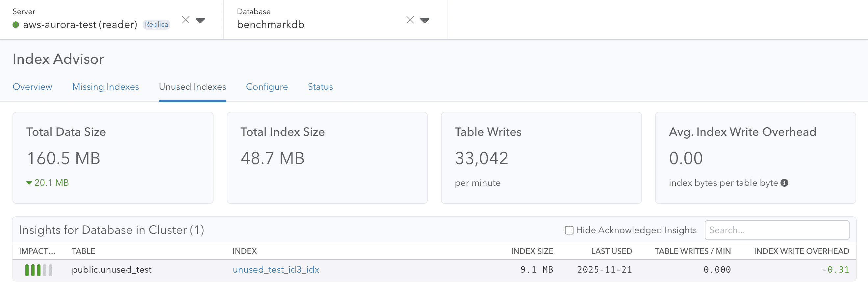The height and width of the screenshot is (292, 868).
Task: Click the insights Search input field
Action: pyautogui.click(x=777, y=230)
